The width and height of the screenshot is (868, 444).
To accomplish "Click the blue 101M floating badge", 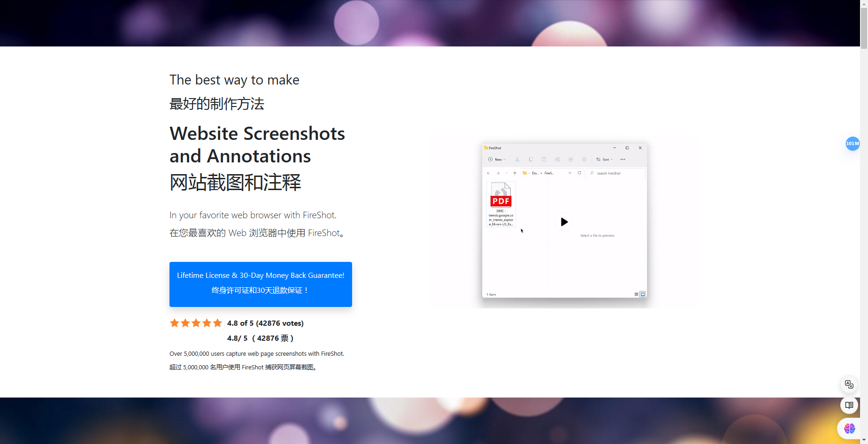I will point(853,144).
